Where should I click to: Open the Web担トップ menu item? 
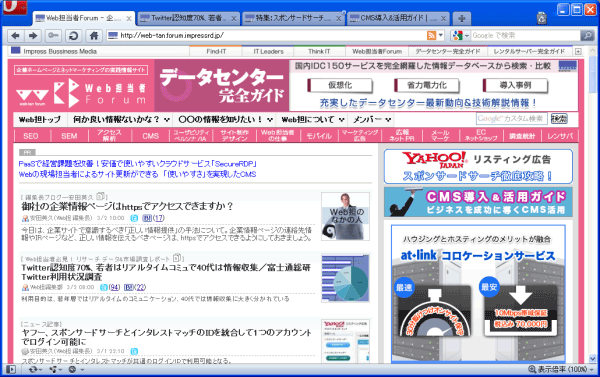pos(40,119)
